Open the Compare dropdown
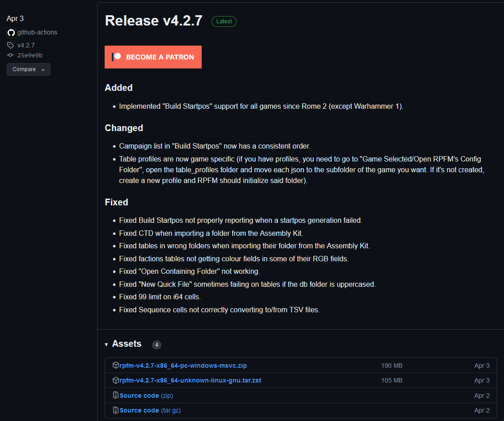The height and width of the screenshot is (421, 504). pos(29,69)
